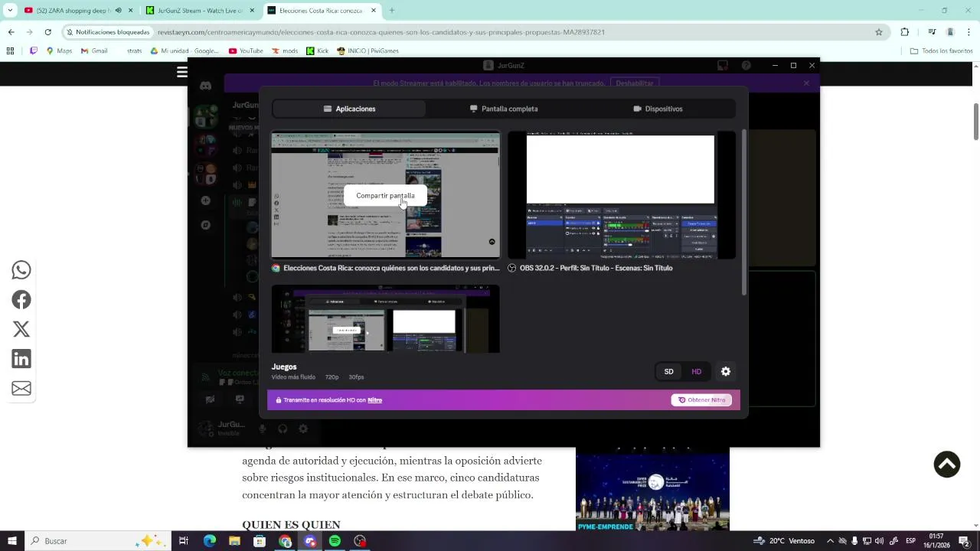Reload the current page

pos(47,32)
